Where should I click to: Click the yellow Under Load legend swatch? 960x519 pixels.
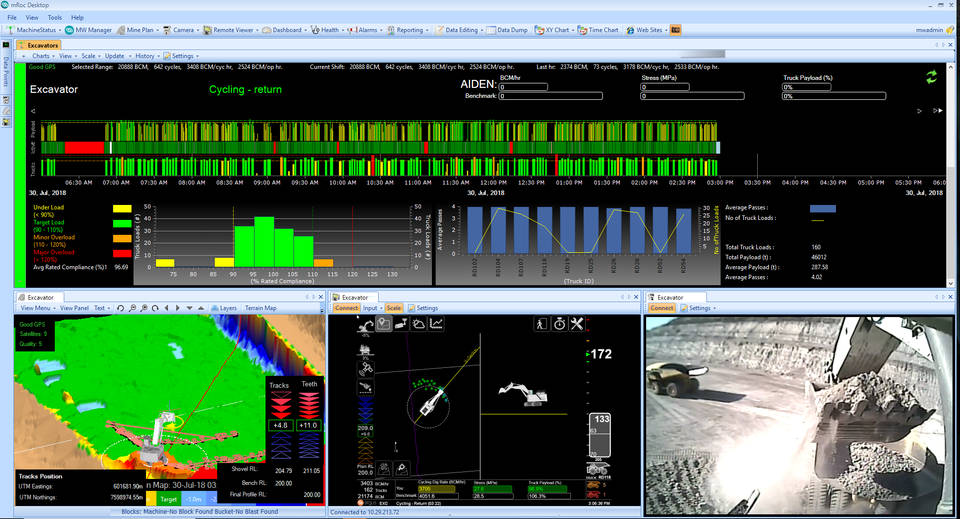coord(122,208)
